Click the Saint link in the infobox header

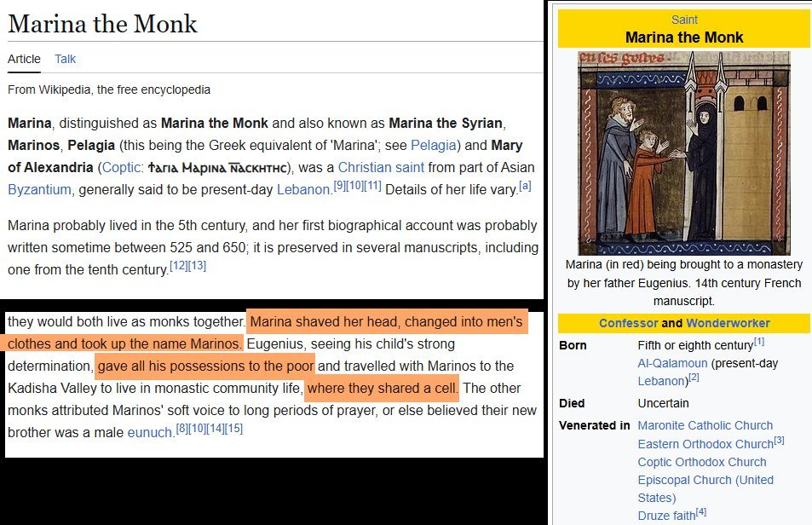tap(684, 20)
